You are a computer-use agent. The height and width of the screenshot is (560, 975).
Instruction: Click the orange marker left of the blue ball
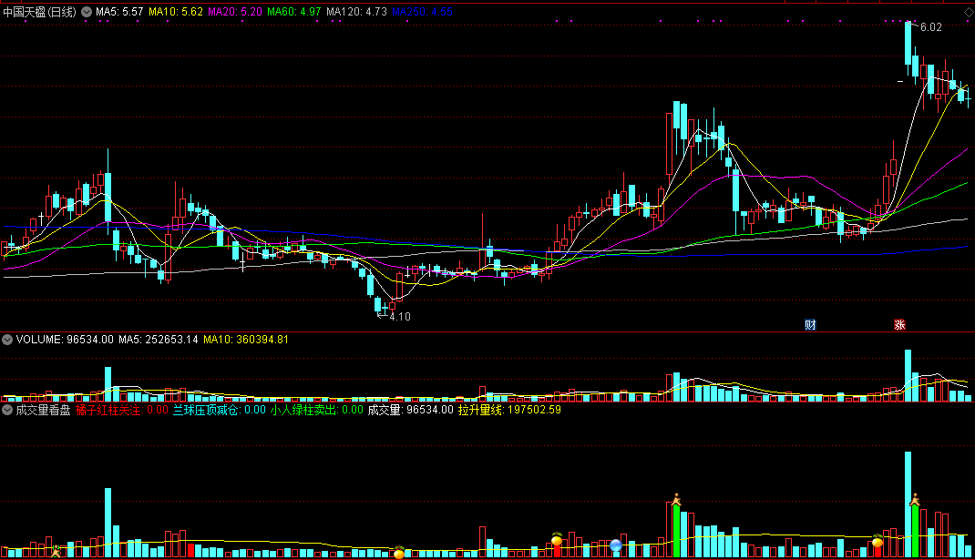point(557,539)
